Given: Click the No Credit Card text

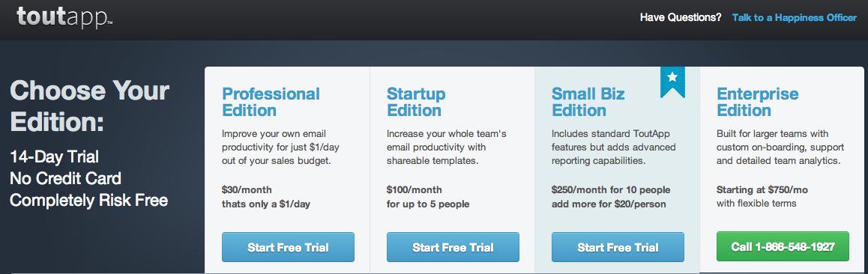Looking at the screenshot, I should 65,178.
